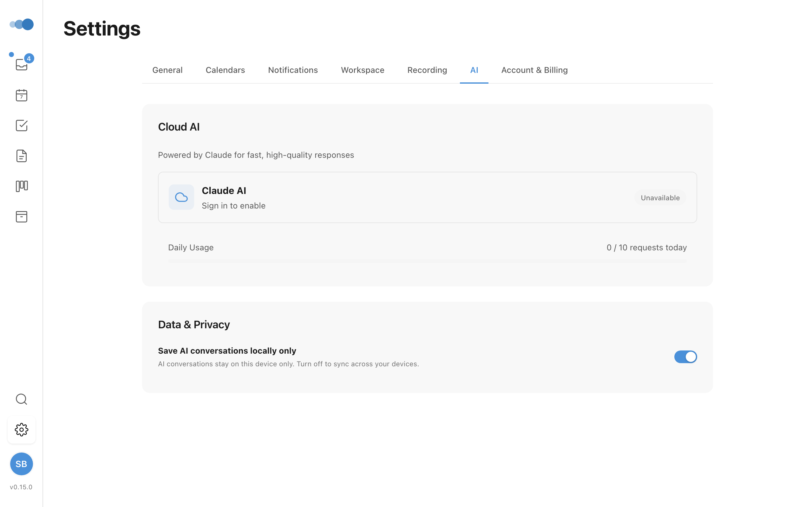The width and height of the screenshot is (812, 507).
Task: Go to the Workspace tab
Action: tap(362, 70)
